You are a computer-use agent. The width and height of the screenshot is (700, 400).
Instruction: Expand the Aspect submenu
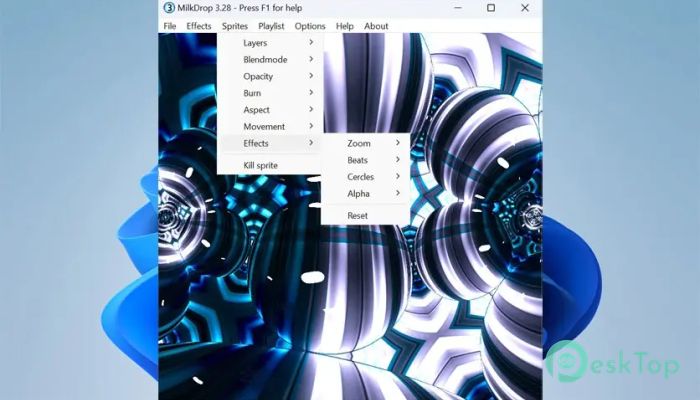[269, 110]
